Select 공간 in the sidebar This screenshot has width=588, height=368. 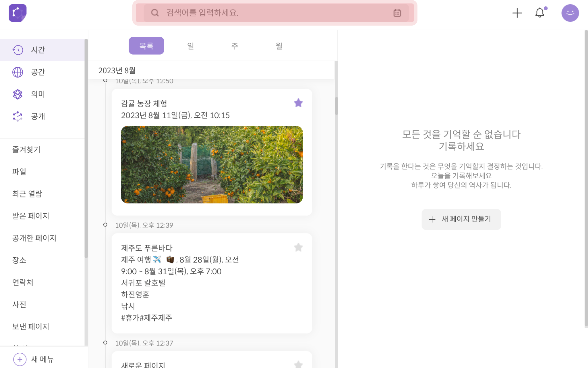point(42,72)
